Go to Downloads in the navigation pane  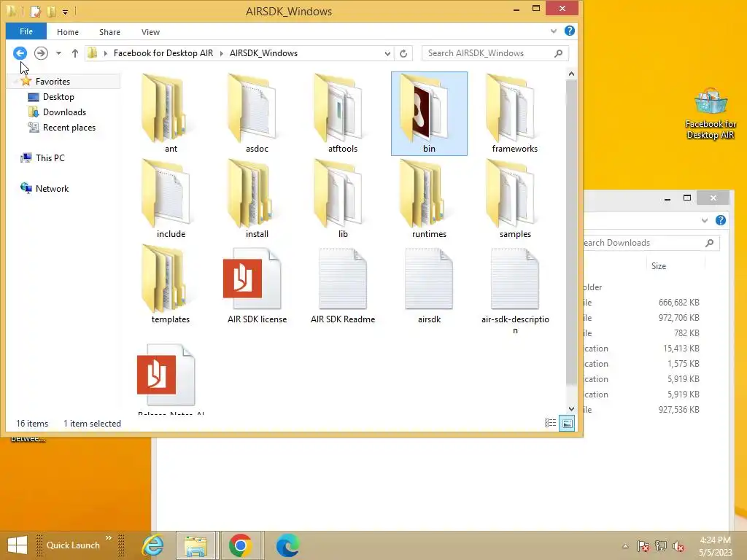[x=64, y=112]
